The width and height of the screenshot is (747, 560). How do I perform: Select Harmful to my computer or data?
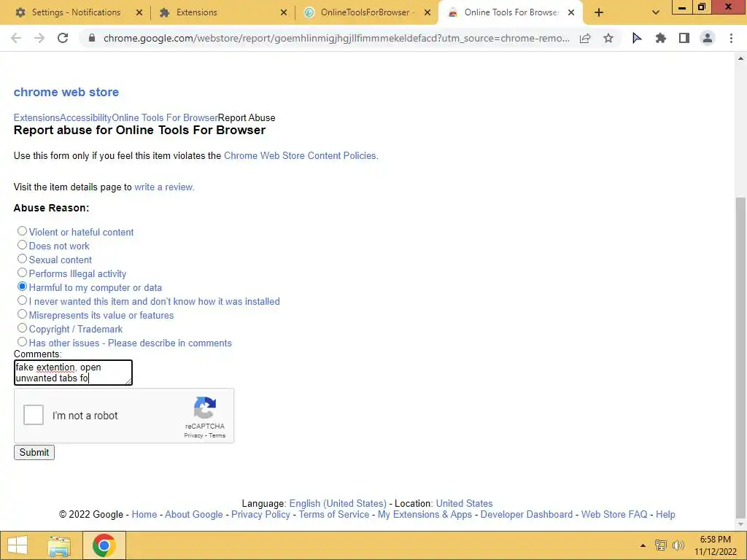pyautogui.click(x=22, y=286)
